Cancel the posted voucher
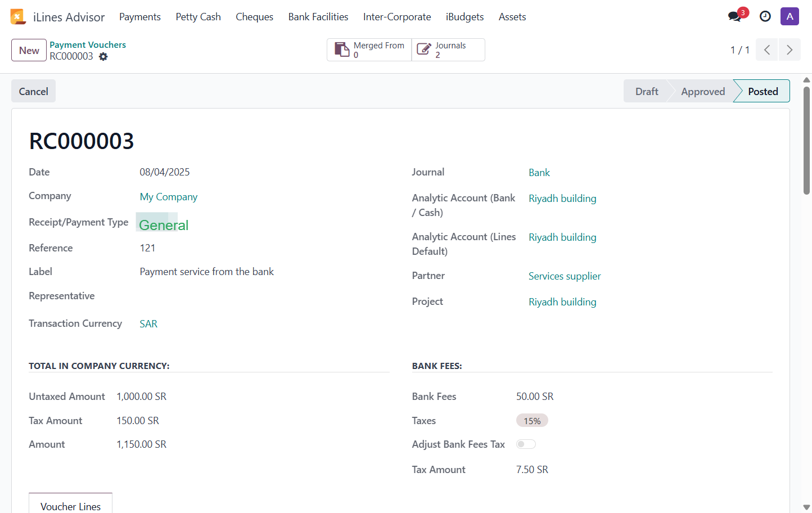 point(34,91)
